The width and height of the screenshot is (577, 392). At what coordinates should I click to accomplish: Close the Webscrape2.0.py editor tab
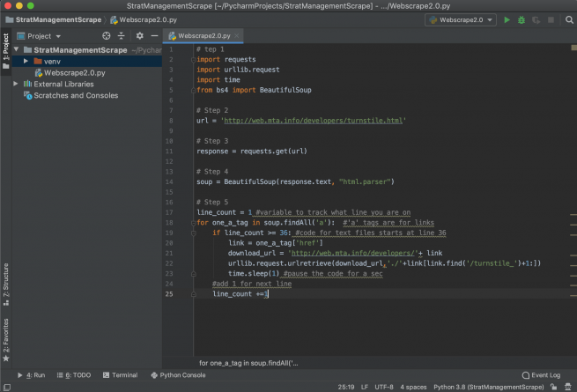[x=237, y=36]
